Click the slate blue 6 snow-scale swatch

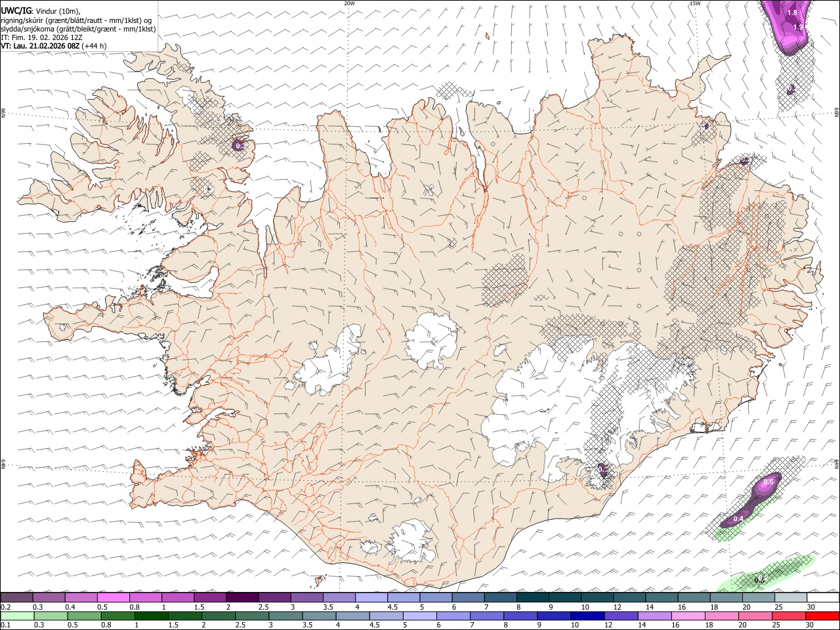click(468, 598)
